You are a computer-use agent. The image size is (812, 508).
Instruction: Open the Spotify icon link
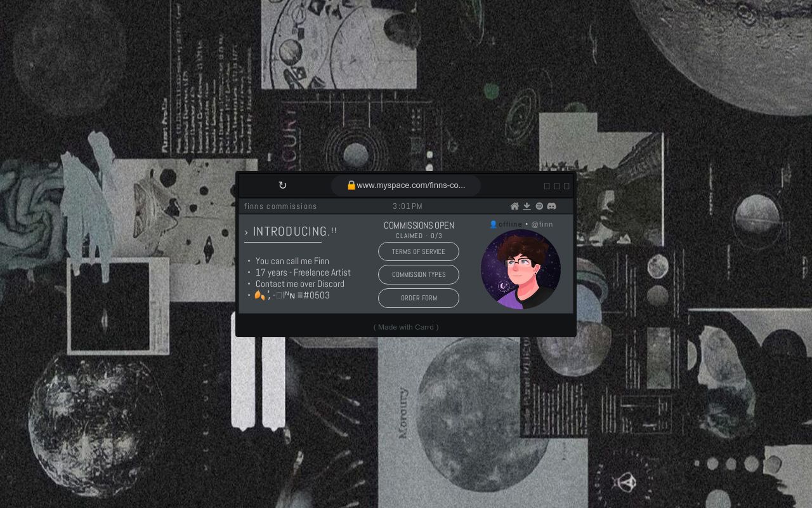pyautogui.click(x=539, y=206)
